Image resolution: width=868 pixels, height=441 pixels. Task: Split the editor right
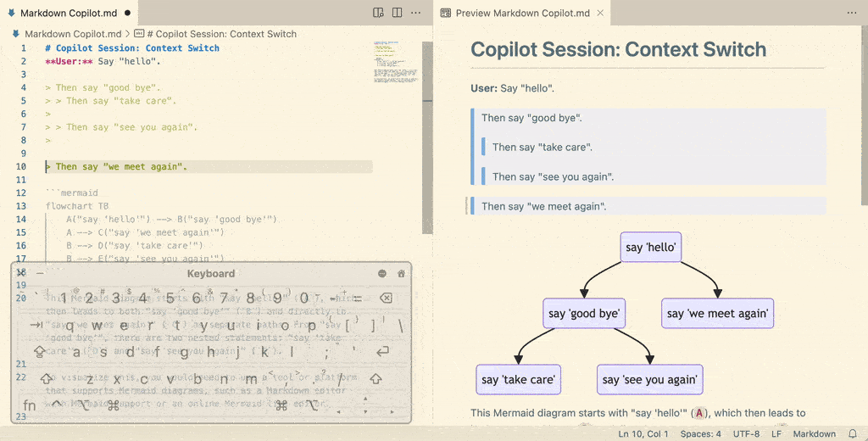(397, 13)
